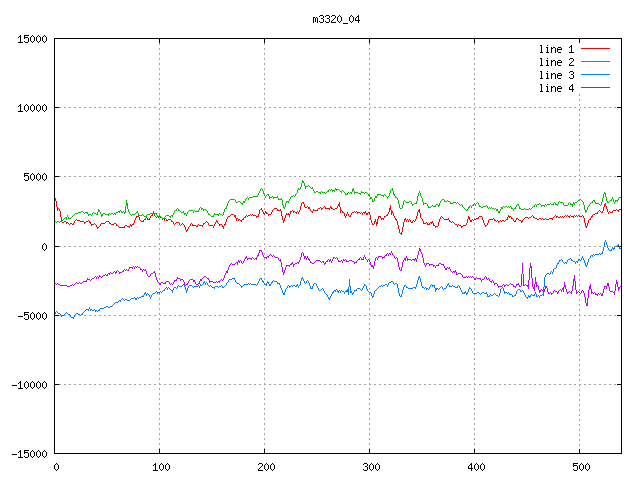Toggle the 'line 3' legend label
The height and width of the screenshot is (480, 640).
pyautogui.click(x=556, y=75)
